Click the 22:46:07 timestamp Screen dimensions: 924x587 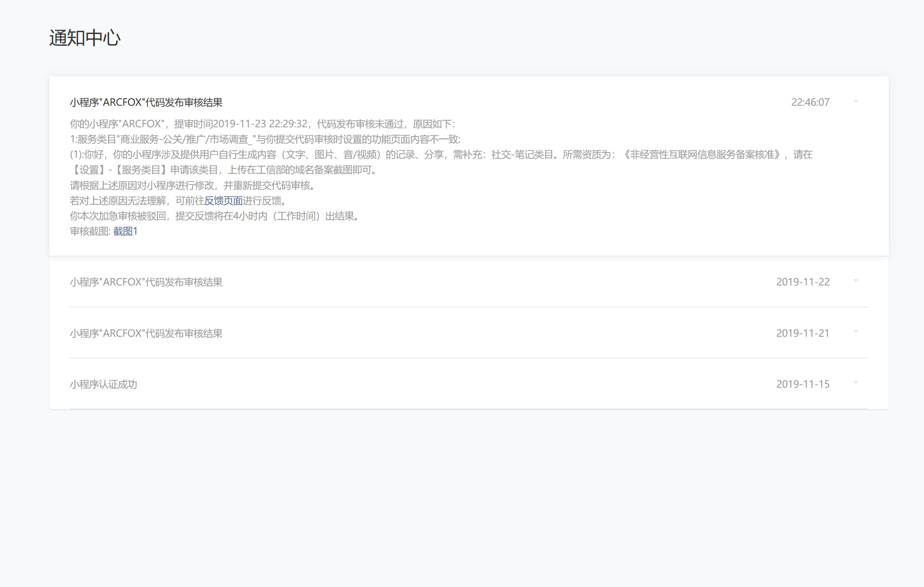810,102
